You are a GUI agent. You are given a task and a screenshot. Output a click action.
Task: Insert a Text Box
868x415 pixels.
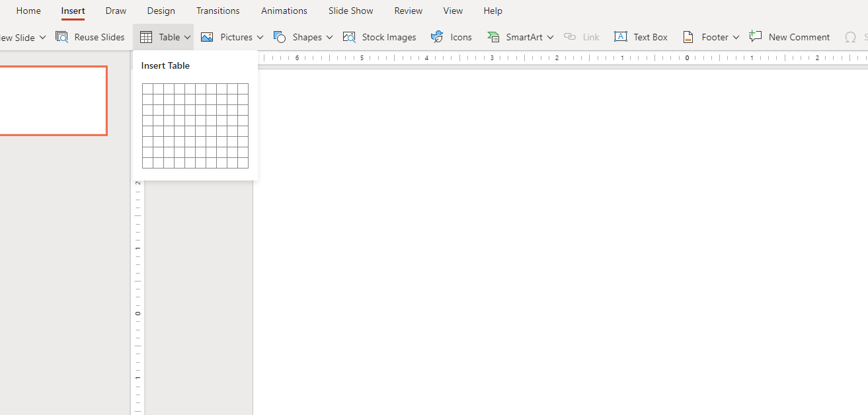pos(641,37)
